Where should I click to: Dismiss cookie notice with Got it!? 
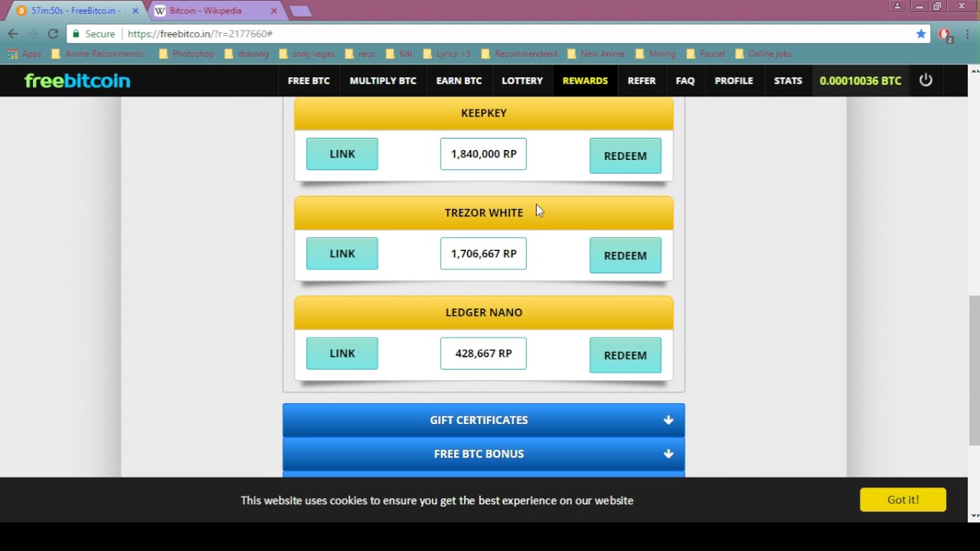[903, 500]
